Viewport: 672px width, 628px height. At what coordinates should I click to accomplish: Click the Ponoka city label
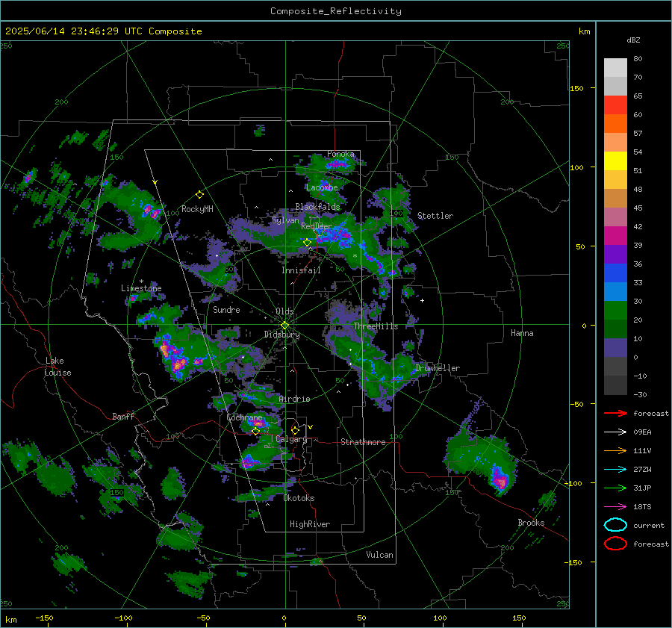point(340,154)
